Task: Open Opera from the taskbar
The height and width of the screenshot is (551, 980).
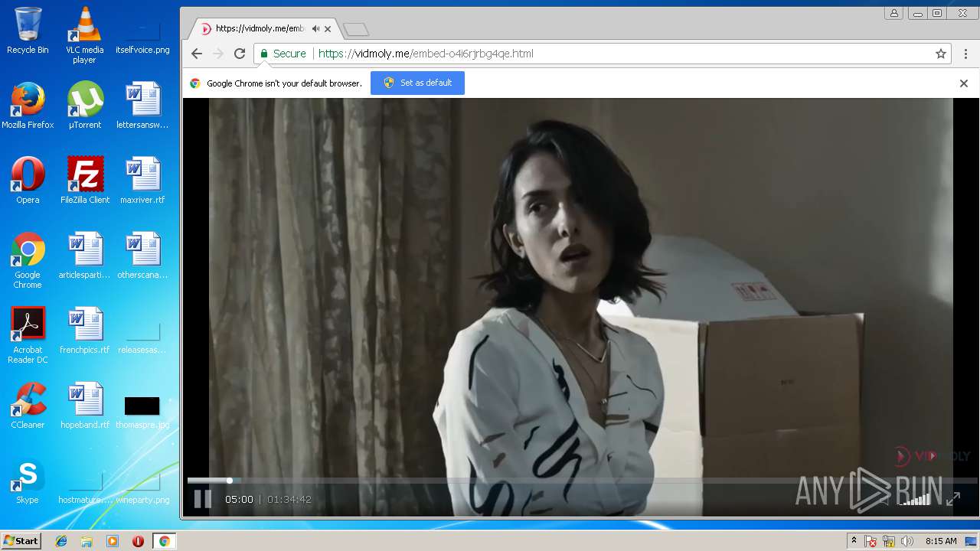Action: [x=138, y=541]
